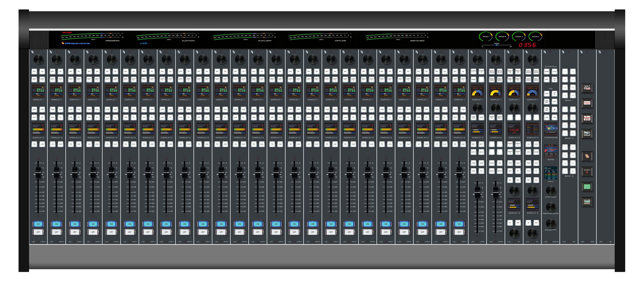This screenshot has height=288, width=644.
Task: Click the Wheatstone logo on meter bridge
Action: pyautogui.click(x=76, y=43)
